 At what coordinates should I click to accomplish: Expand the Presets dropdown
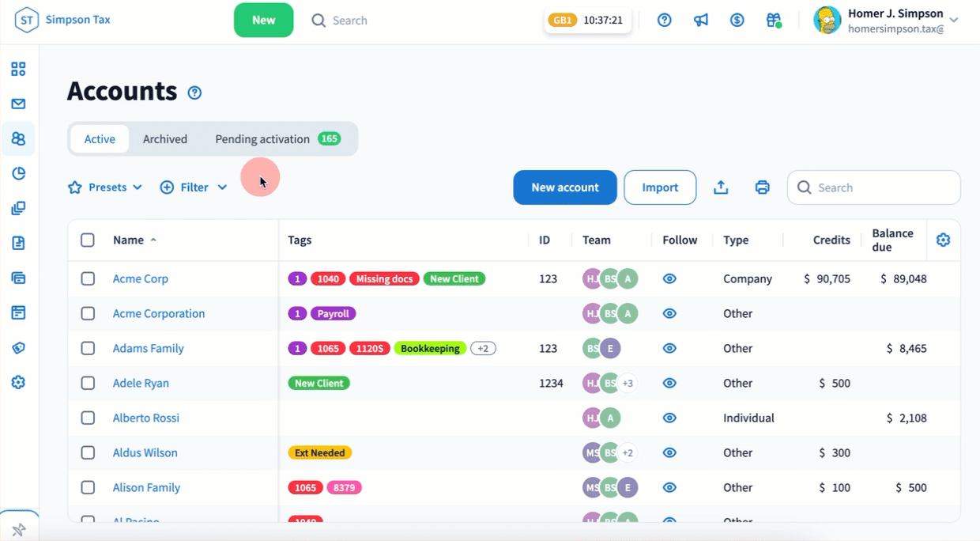tap(105, 187)
